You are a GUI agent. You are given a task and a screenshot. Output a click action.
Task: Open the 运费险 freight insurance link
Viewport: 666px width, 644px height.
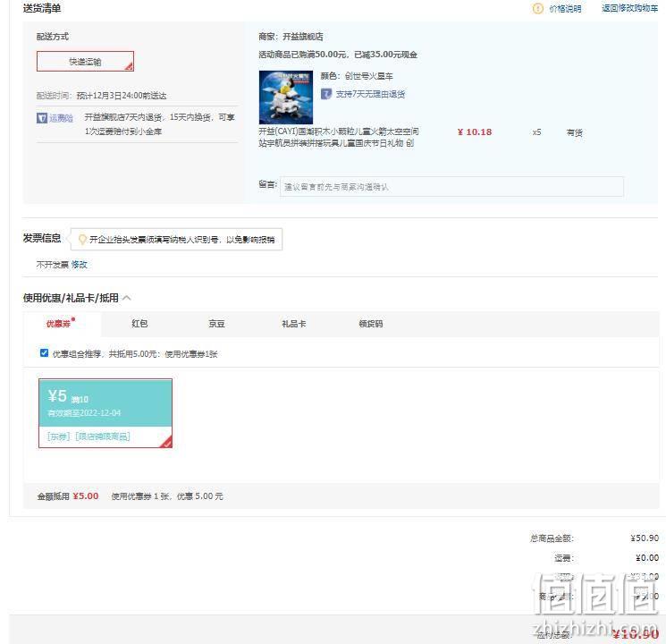pos(61,118)
